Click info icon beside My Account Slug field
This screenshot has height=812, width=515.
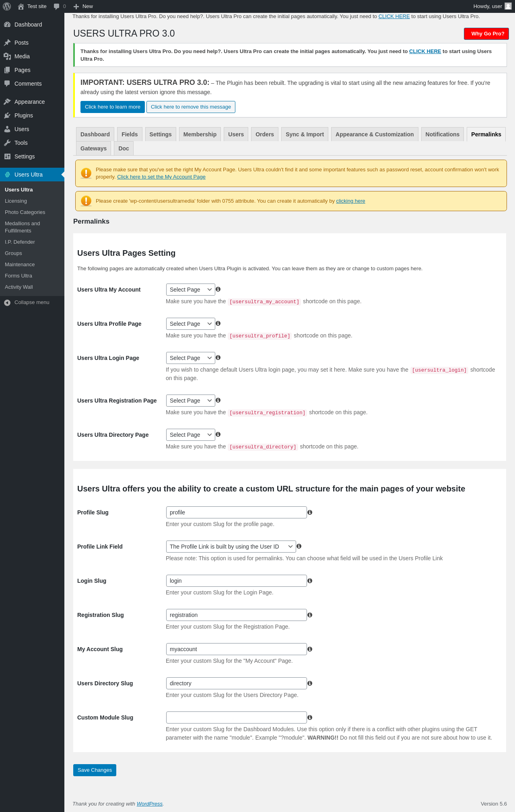click(x=310, y=649)
